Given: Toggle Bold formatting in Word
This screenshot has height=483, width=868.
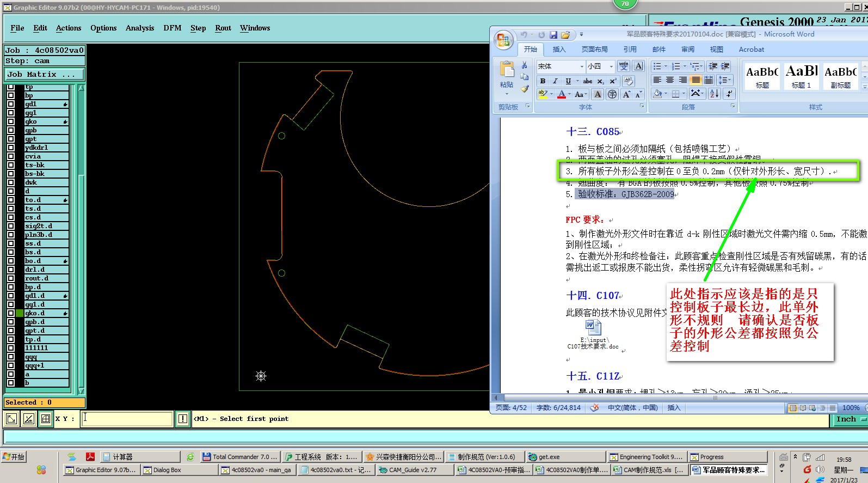Looking at the screenshot, I should 543,81.
